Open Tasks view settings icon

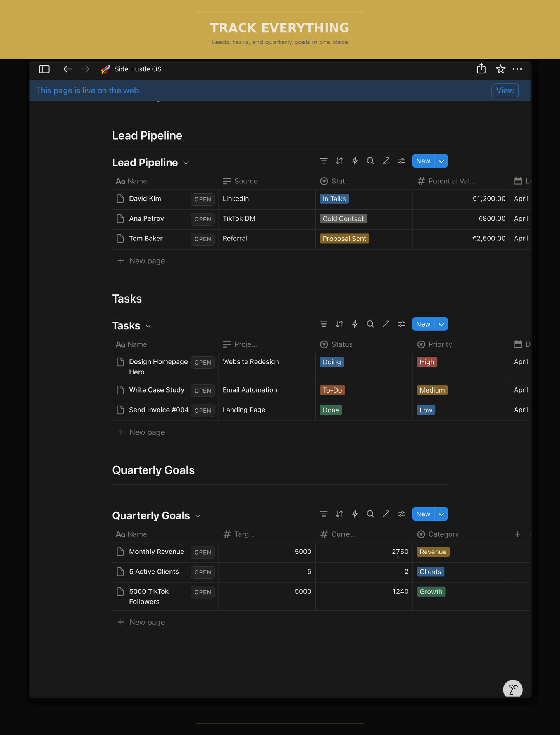click(x=401, y=324)
